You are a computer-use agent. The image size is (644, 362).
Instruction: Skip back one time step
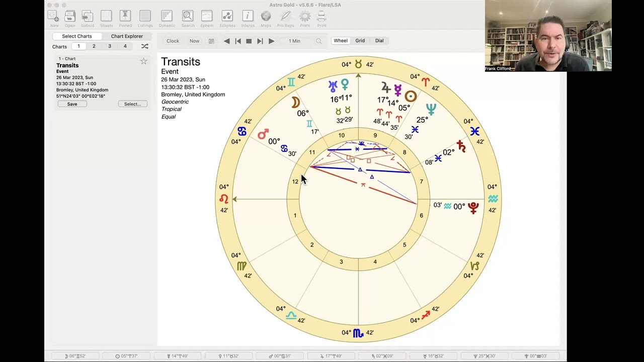[238, 41]
